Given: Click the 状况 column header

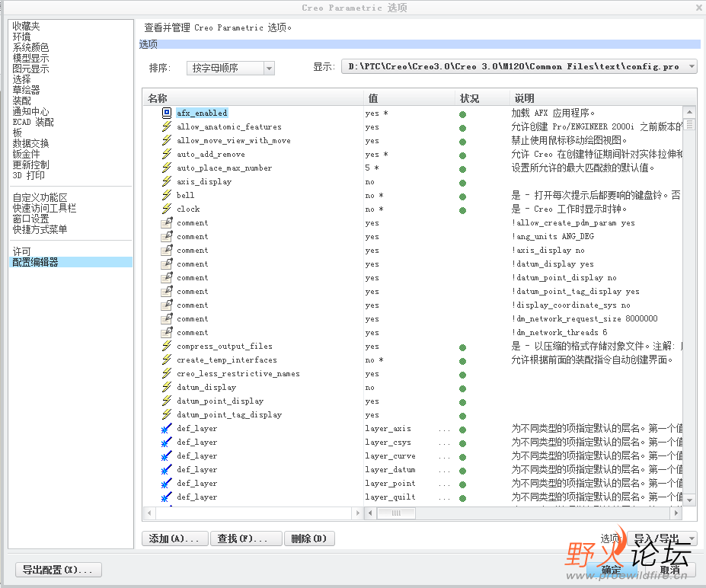Looking at the screenshot, I should pyautogui.click(x=483, y=98).
